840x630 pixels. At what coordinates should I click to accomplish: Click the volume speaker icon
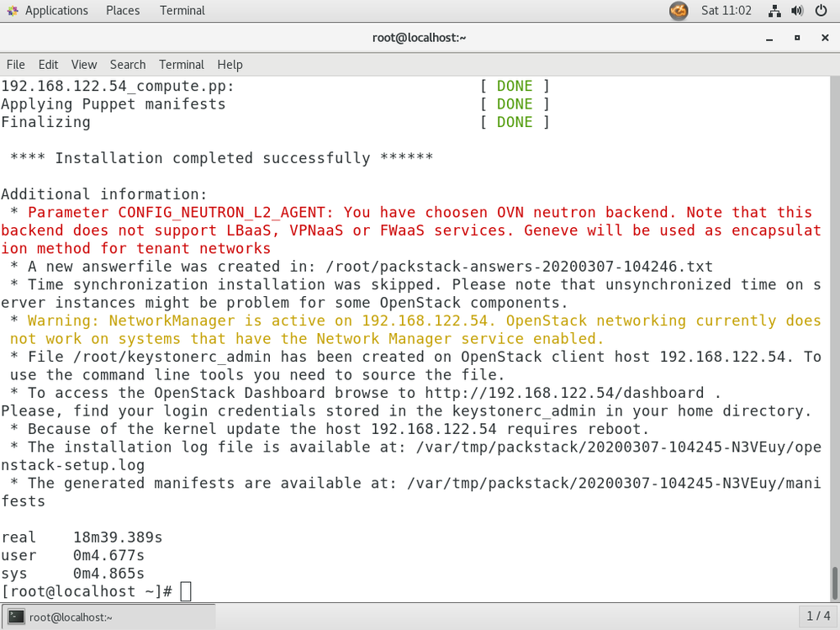coord(798,11)
